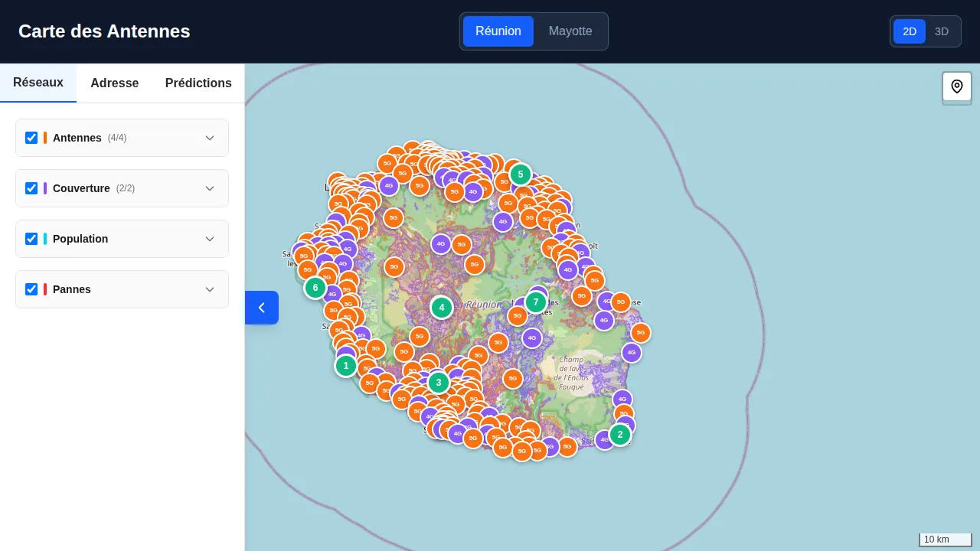Click the red Pannes color swatch
The image size is (980, 551).
[45, 289]
